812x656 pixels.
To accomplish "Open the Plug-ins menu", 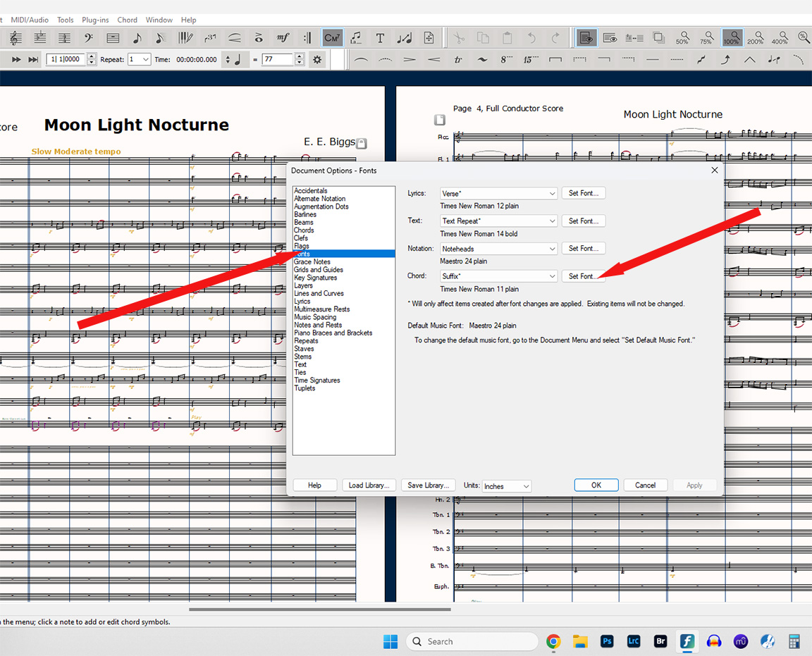I will pos(95,20).
